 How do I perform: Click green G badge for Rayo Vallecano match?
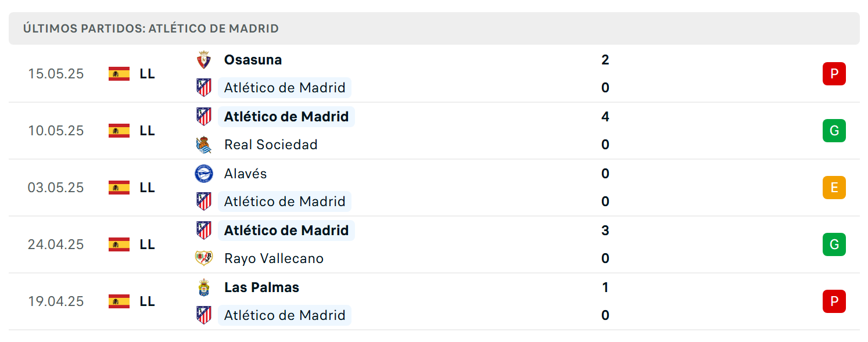[x=834, y=244]
